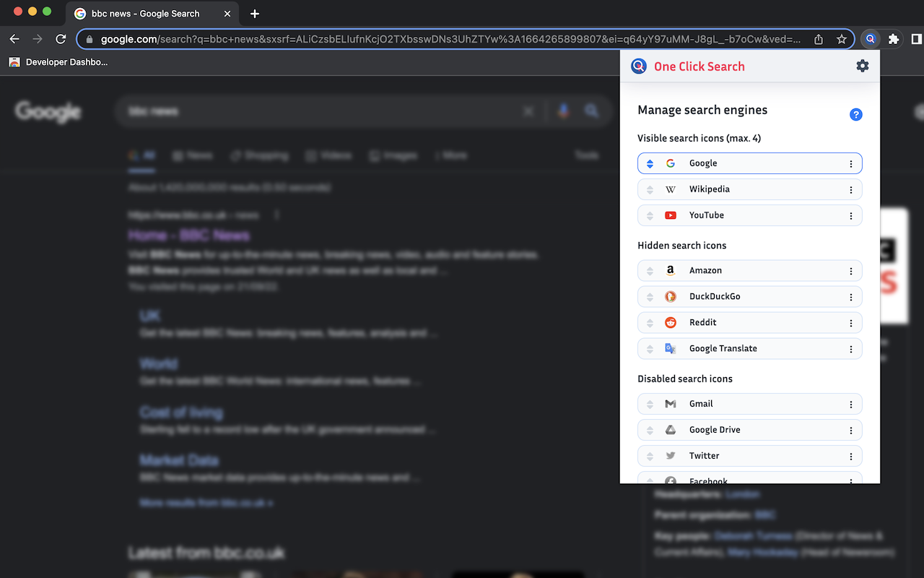Click the One Click Search logo in popup header
Viewport: 924px width, 578px height.
(x=639, y=66)
